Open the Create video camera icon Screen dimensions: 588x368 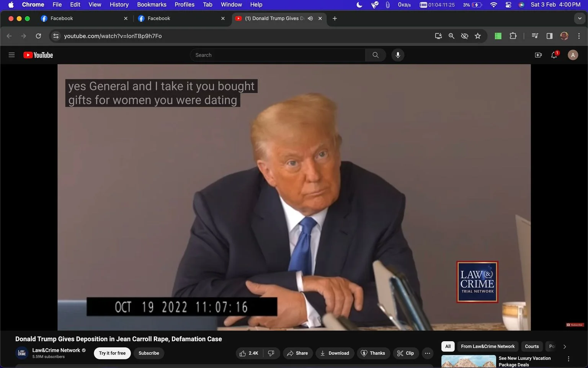pos(538,55)
